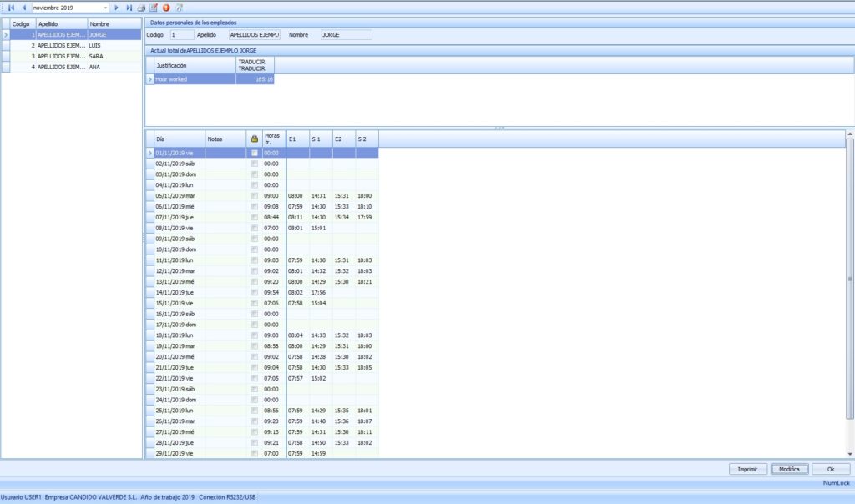Image resolution: width=855 pixels, height=504 pixels.
Task: Click the vertical scrollbar down arrow
Action: point(850,453)
